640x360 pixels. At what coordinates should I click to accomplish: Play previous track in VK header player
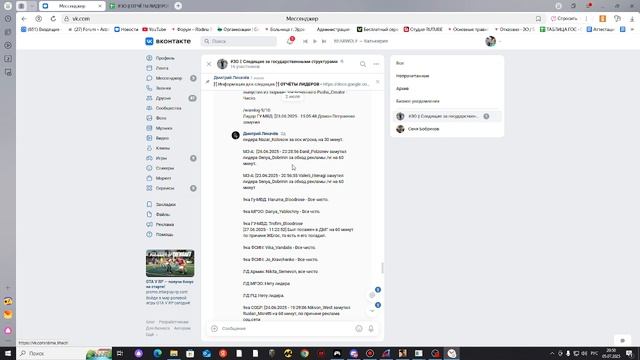click(305, 41)
